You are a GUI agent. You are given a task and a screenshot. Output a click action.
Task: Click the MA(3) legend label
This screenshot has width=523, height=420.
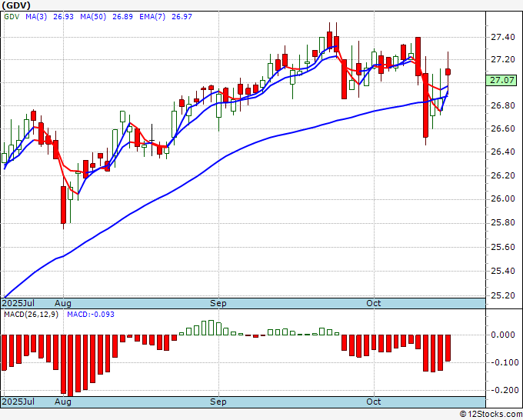(x=36, y=17)
